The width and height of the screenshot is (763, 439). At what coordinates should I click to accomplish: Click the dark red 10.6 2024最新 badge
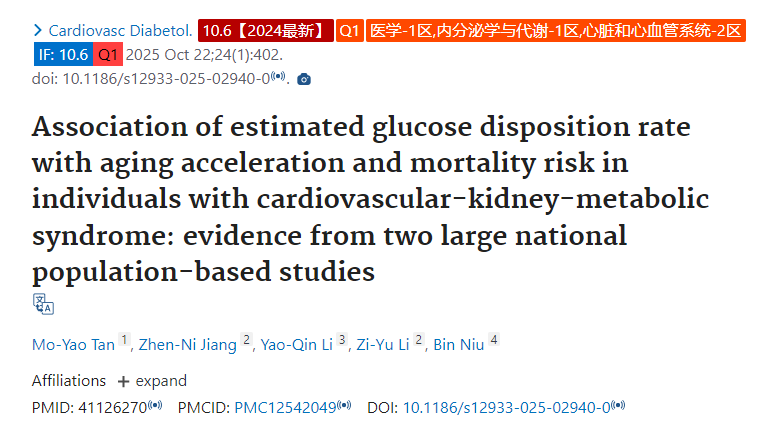[266, 31]
